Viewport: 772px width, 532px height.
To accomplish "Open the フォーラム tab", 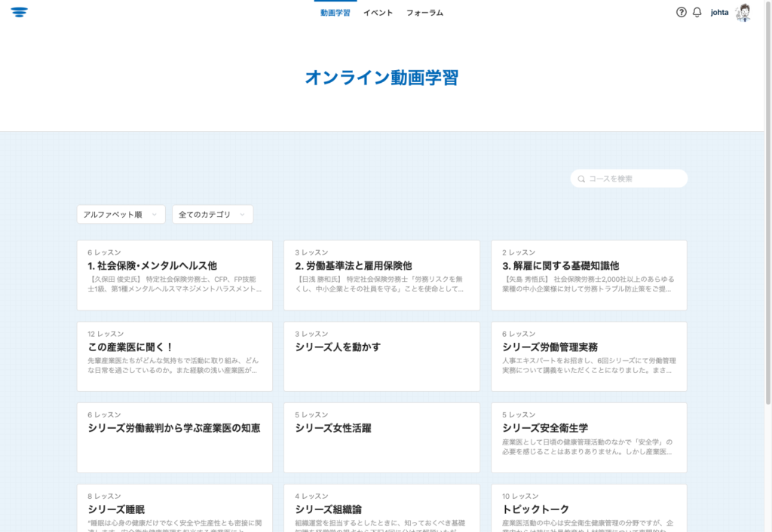I will [424, 13].
